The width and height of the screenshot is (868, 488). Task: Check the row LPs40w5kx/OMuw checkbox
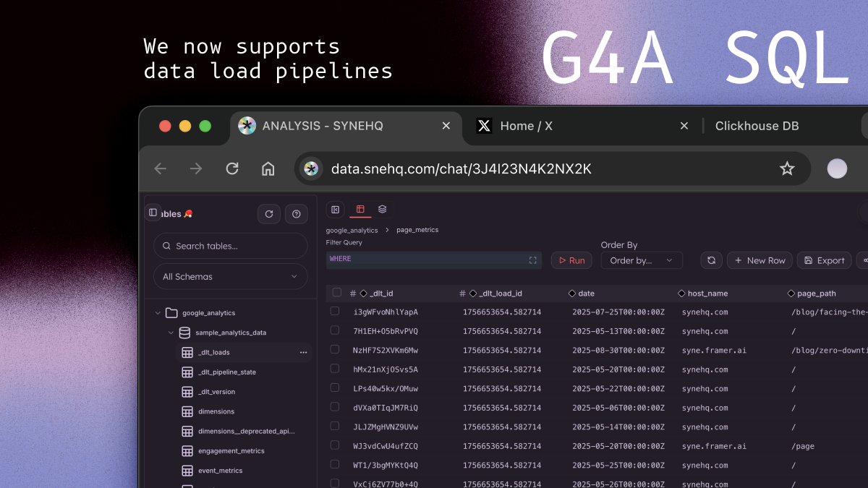[335, 388]
